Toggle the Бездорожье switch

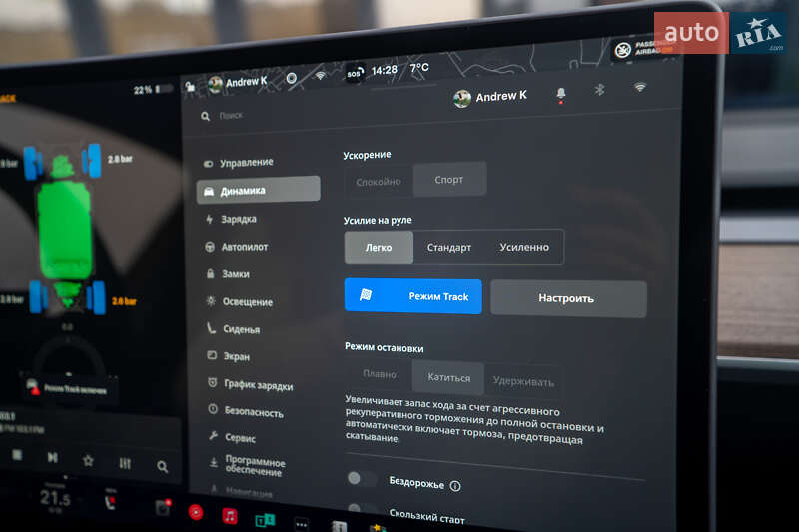(x=362, y=478)
